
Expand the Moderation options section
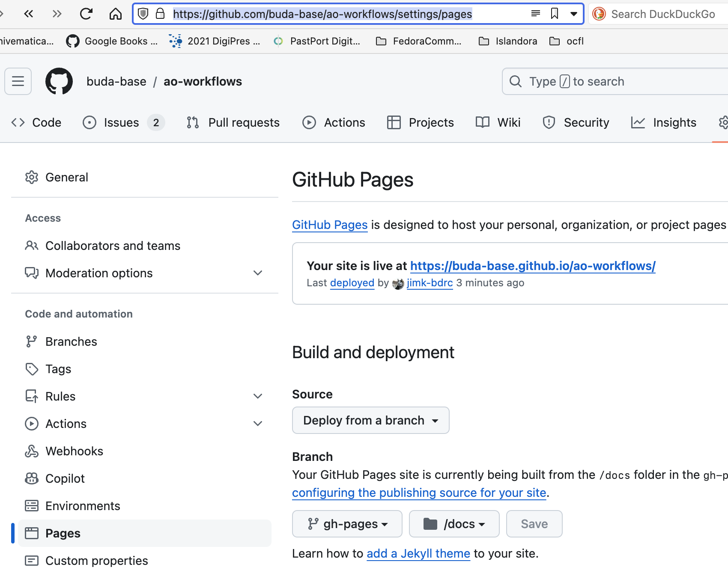pos(257,273)
